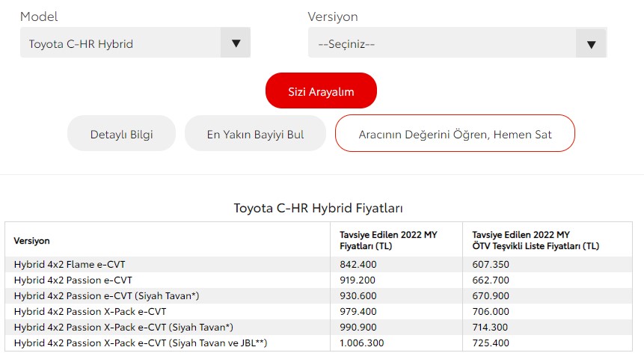The width and height of the screenshot is (644, 356).
Task: Open the Versiyon dropdown showing --Seçiniz--
Action: tap(457, 43)
